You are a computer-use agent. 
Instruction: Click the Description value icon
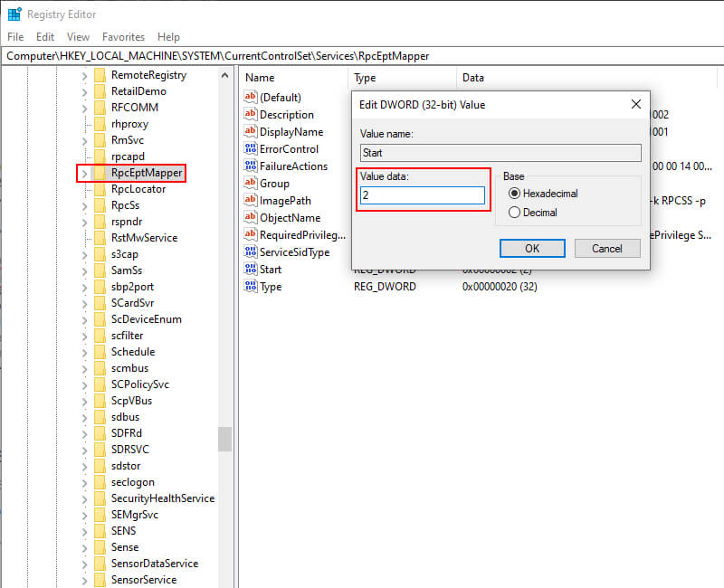[251, 114]
